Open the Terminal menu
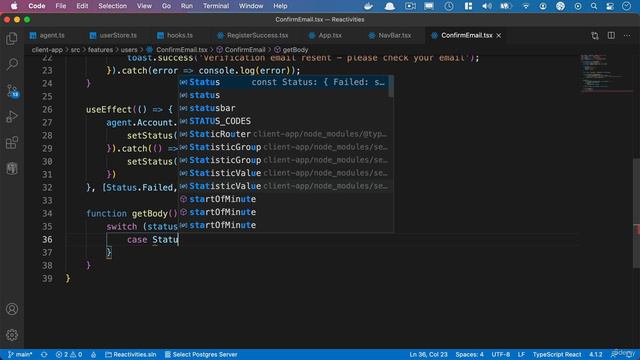Image resolution: width=640 pixels, height=360 pixels. tap(216, 6)
